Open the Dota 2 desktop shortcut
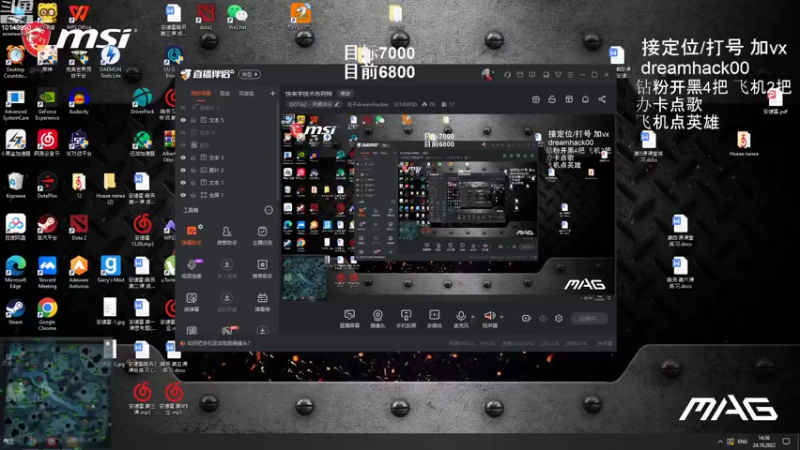The height and width of the screenshot is (450, 800). tap(79, 227)
